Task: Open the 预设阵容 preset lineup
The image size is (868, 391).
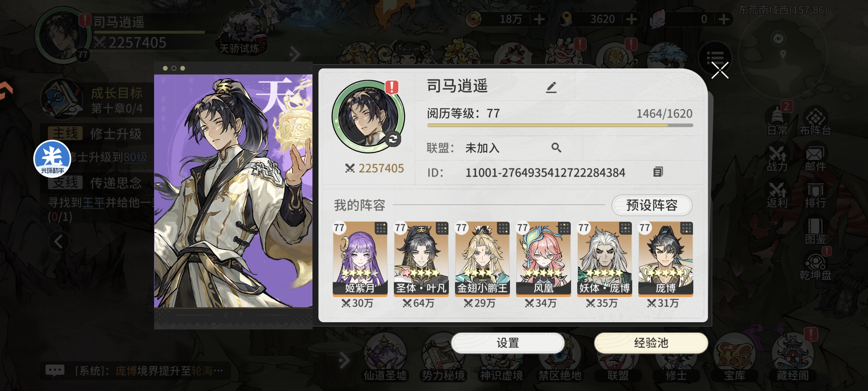Action: tap(652, 205)
